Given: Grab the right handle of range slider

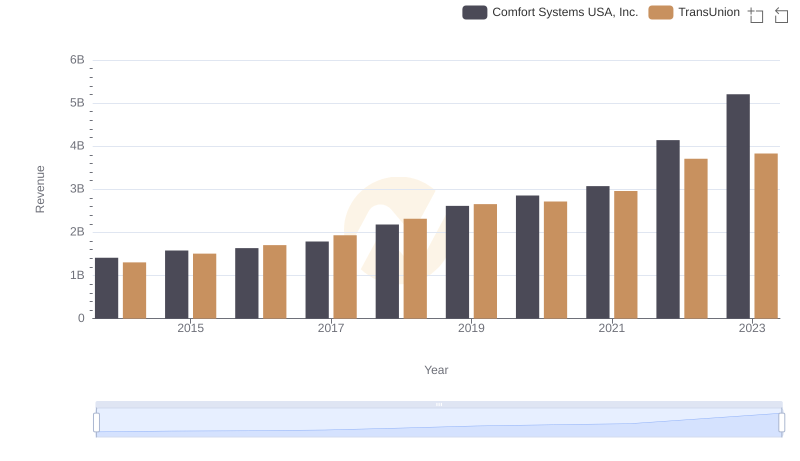Looking at the screenshot, I should click(781, 423).
